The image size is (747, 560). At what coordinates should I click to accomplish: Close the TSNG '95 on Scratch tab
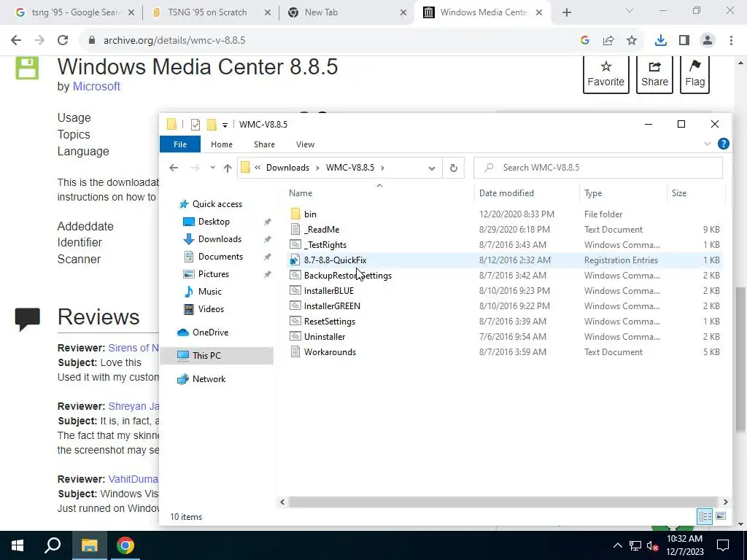point(267,13)
